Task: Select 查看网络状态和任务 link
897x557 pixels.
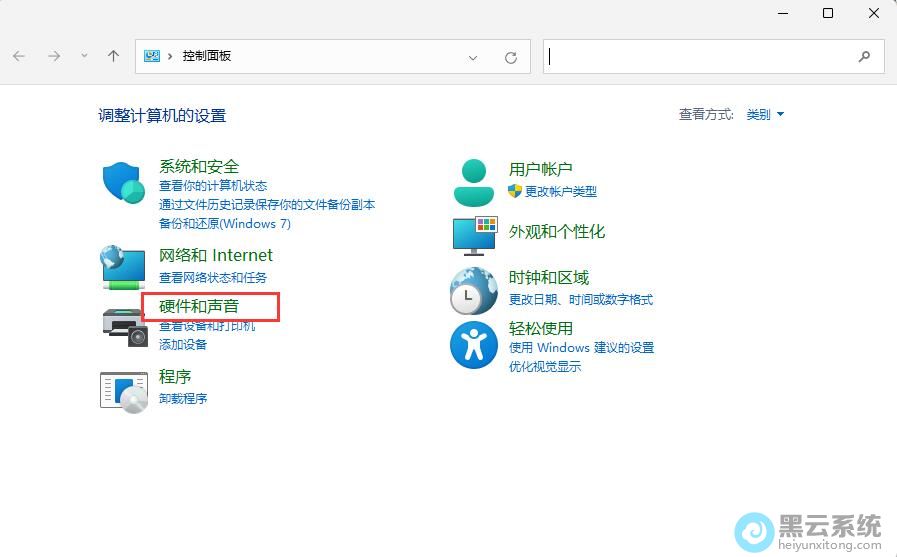Action: pyautogui.click(x=213, y=278)
